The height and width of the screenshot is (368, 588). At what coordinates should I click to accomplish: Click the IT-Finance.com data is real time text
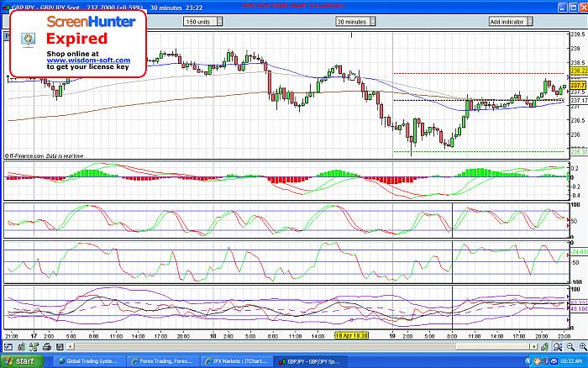(x=44, y=155)
